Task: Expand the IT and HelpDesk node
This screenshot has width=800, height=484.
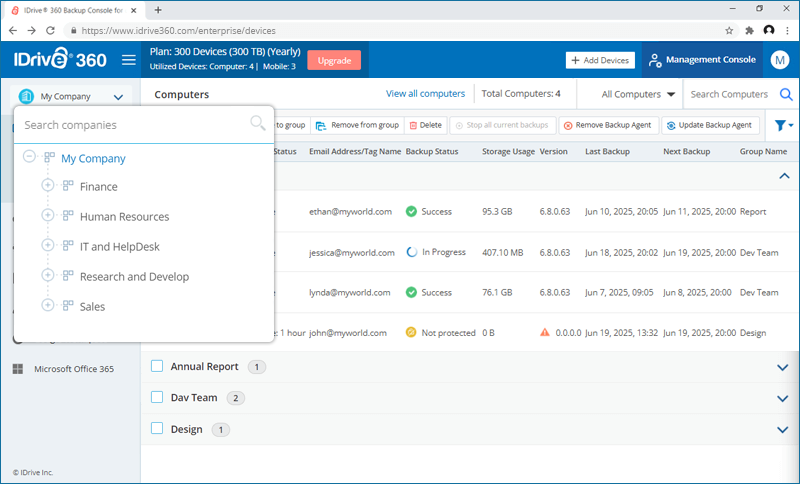Action: point(47,245)
